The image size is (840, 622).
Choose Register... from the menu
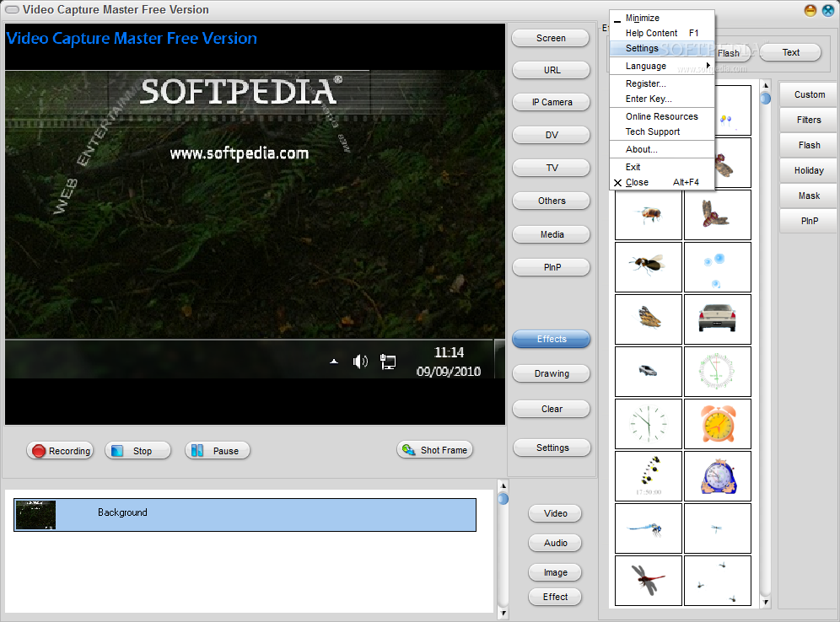pos(662,83)
